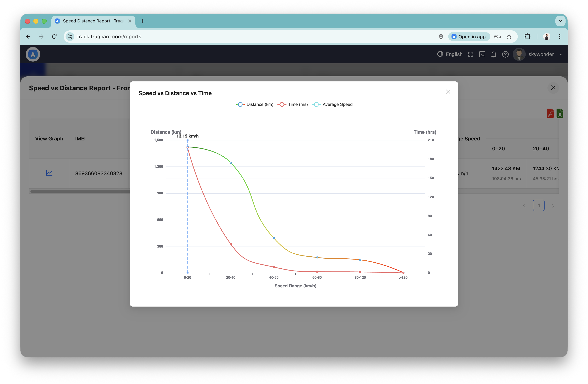The height and width of the screenshot is (384, 588).
Task: Click the 13.19 km/h marker label
Action: coord(187,136)
